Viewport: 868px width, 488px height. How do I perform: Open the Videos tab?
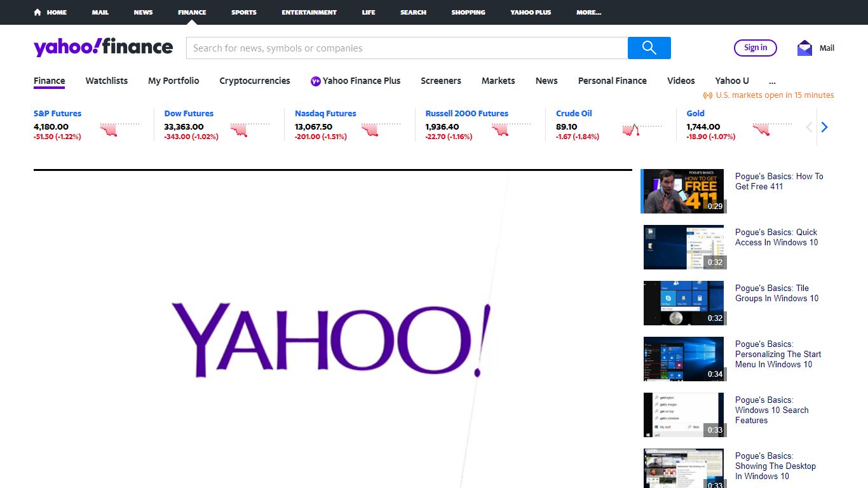coord(681,81)
